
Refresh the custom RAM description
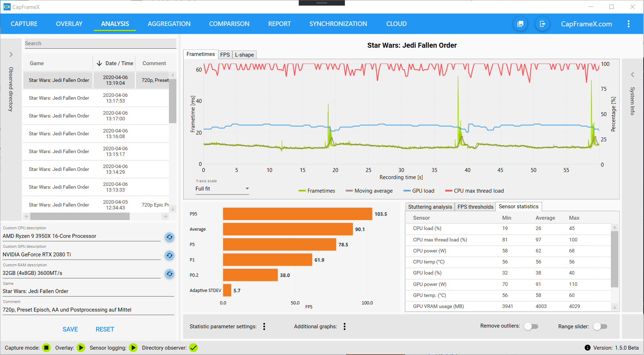[170, 274]
